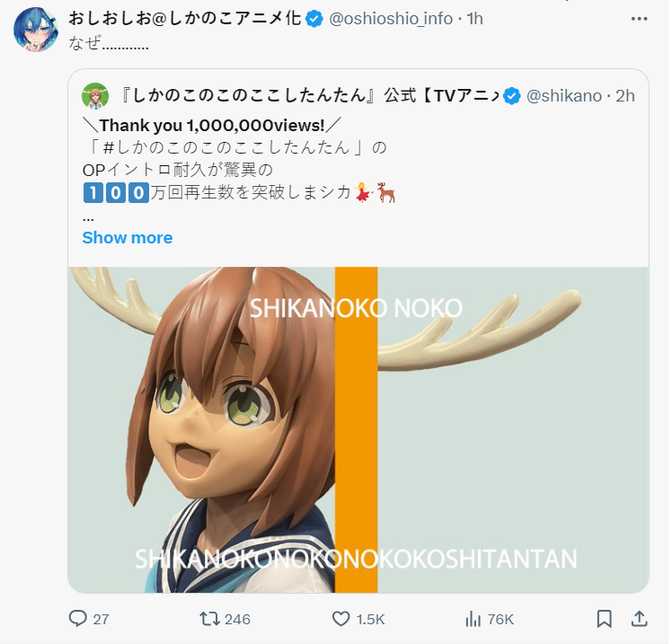
Task: Open the three-dot more options menu
Action: click(639, 19)
